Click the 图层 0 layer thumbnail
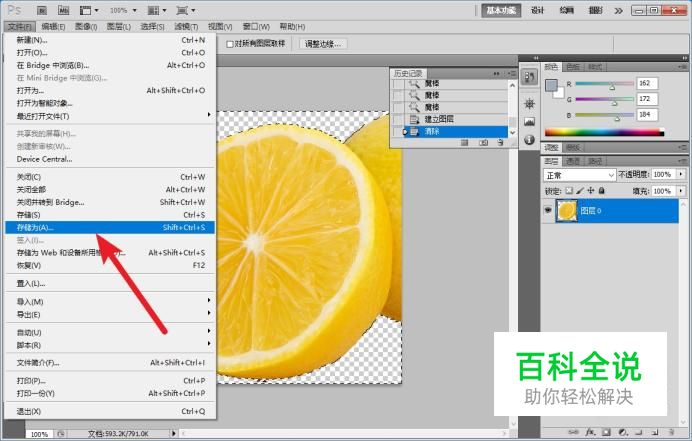The width and height of the screenshot is (692, 441). click(x=567, y=211)
